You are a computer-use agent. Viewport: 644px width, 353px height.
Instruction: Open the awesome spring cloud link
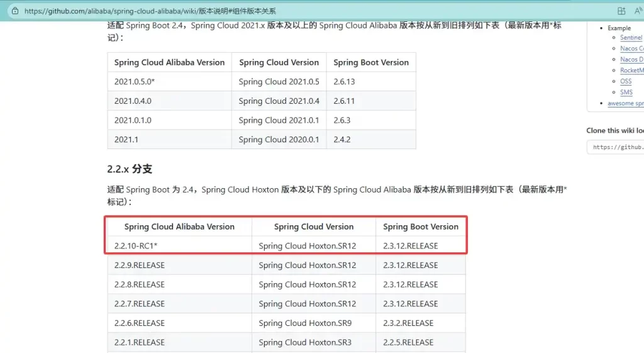625,103
